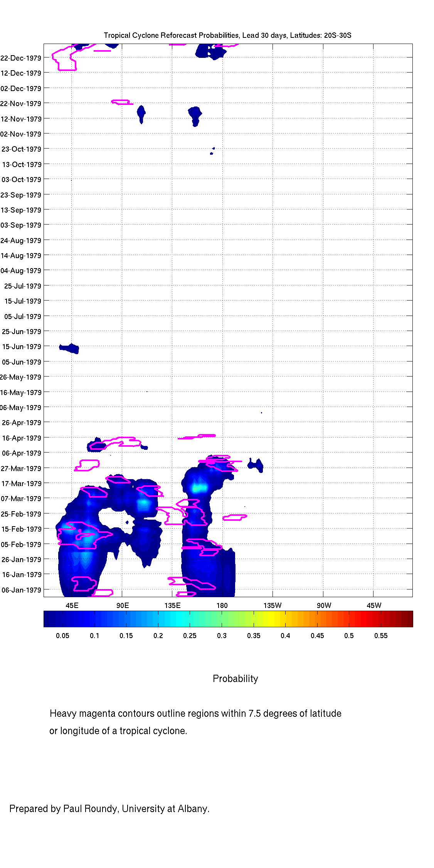Screen dimensions: 434x868
Task: Click the 17-Mar-1979 date label
Action: [x=21, y=484]
